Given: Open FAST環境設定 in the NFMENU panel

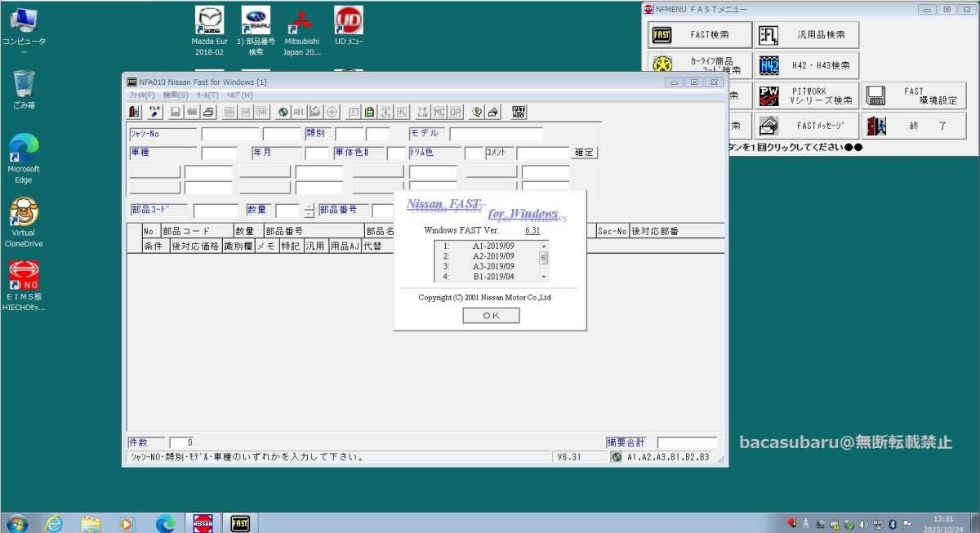Looking at the screenshot, I should 912,95.
